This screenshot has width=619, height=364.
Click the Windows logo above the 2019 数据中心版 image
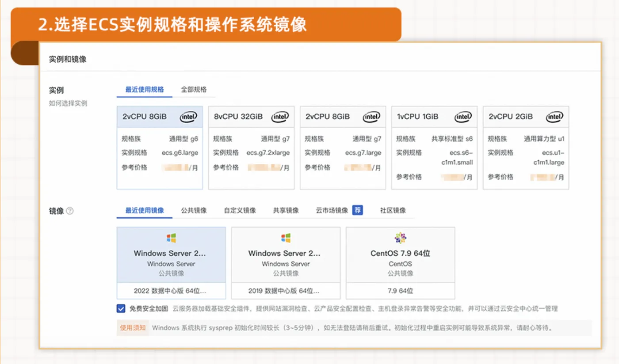[286, 238]
